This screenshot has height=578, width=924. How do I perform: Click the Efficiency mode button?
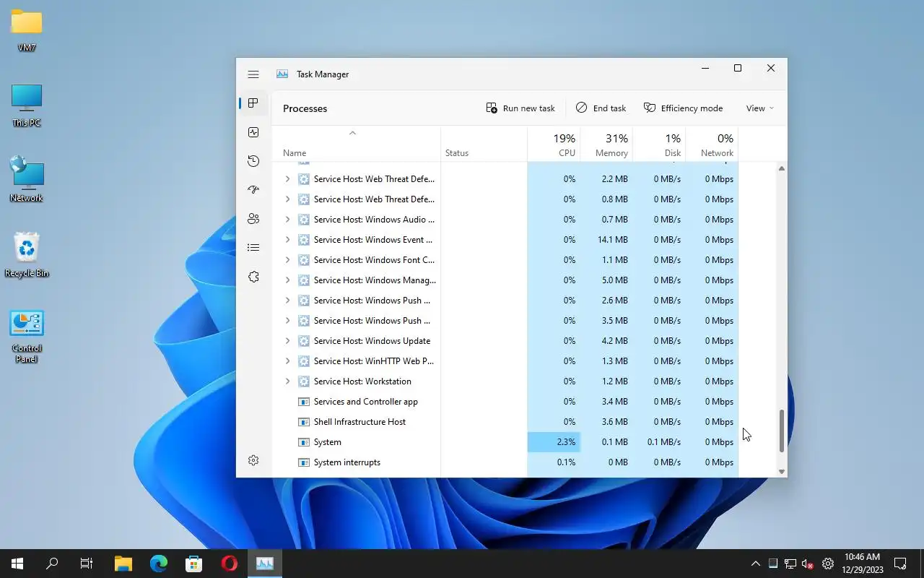683,108
